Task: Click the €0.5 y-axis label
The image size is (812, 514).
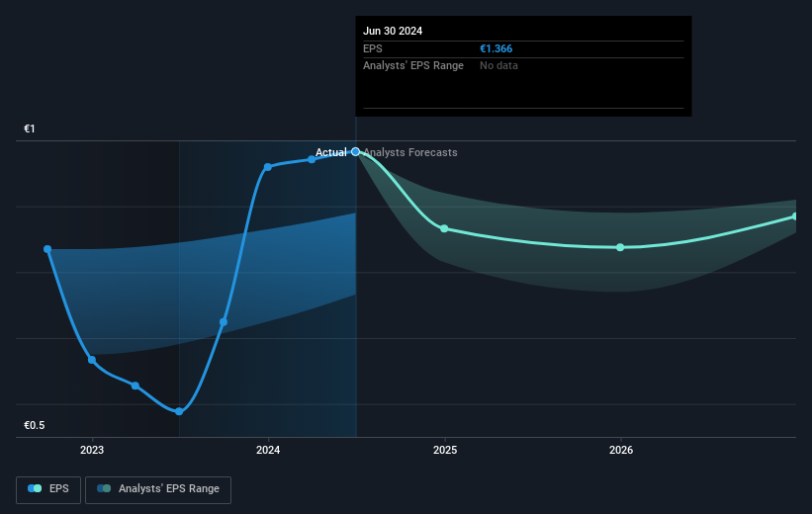Action: 35,425
